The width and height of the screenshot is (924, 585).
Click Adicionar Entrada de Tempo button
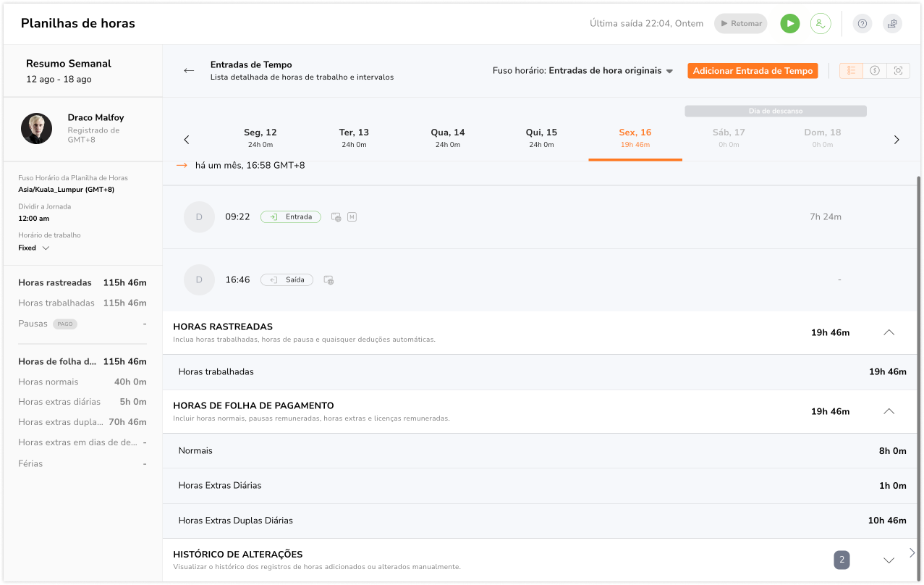click(x=753, y=71)
